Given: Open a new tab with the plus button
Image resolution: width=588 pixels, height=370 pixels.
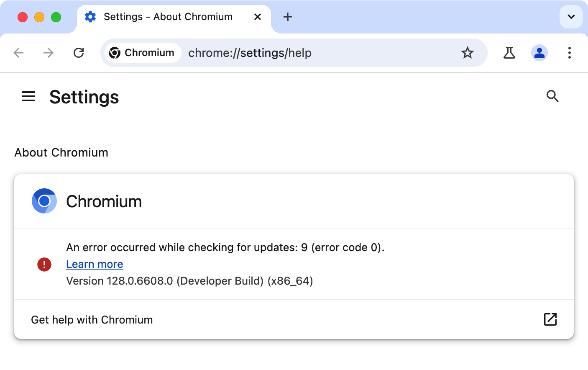Looking at the screenshot, I should 288,17.
